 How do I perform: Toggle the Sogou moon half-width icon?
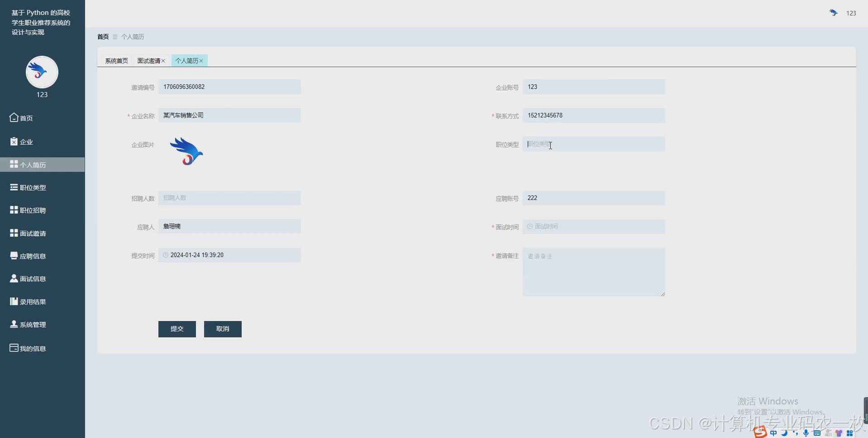[x=784, y=433]
